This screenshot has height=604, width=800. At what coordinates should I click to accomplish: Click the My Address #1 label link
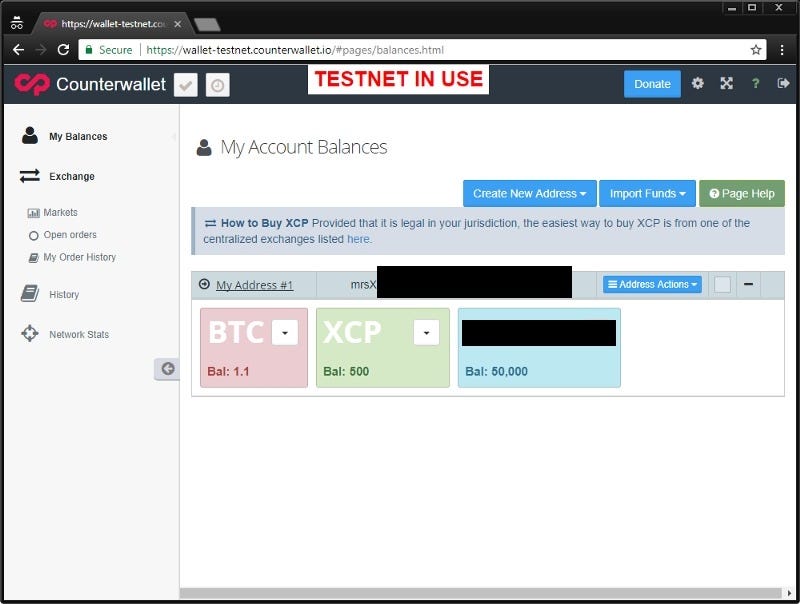pyautogui.click(x=255, y=285)
